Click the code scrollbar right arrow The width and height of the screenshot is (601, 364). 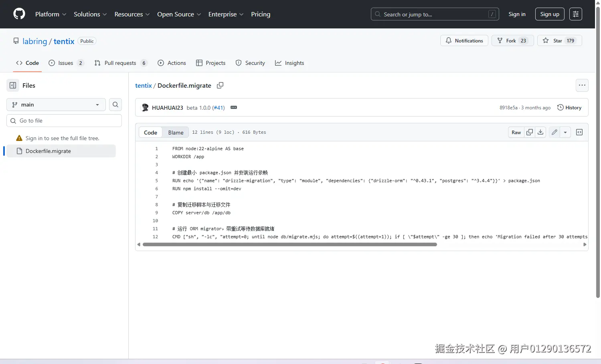[x=585, y=244]
